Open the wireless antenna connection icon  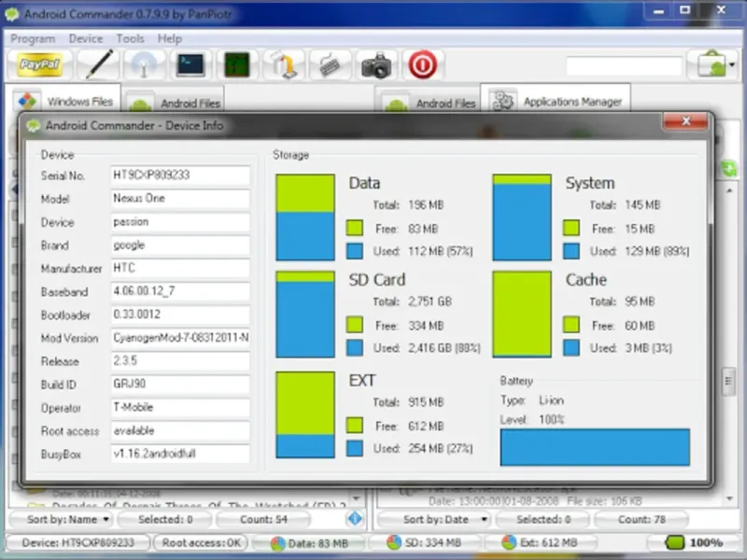click(144, 64)
